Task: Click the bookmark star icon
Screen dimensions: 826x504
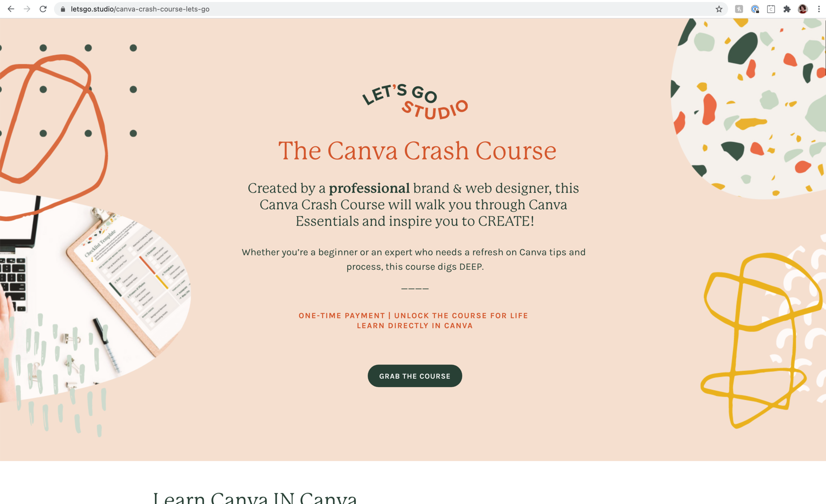Action: [719, 8]
